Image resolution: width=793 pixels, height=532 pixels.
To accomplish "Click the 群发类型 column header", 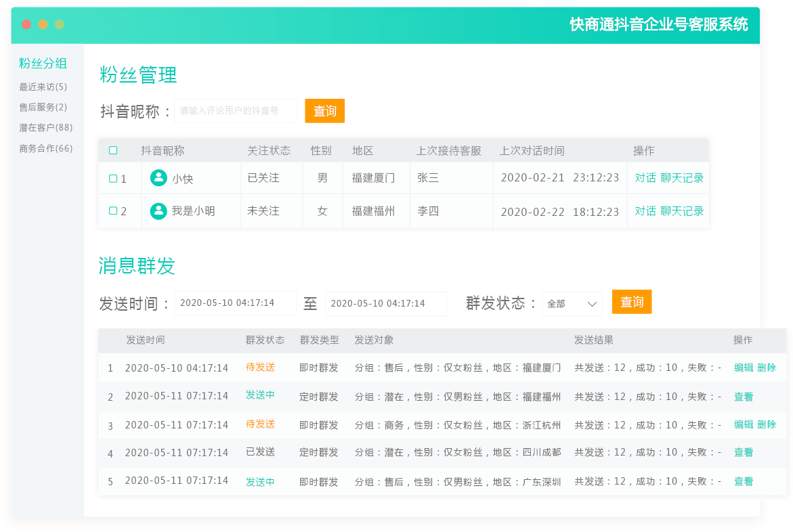I will 319,340.
